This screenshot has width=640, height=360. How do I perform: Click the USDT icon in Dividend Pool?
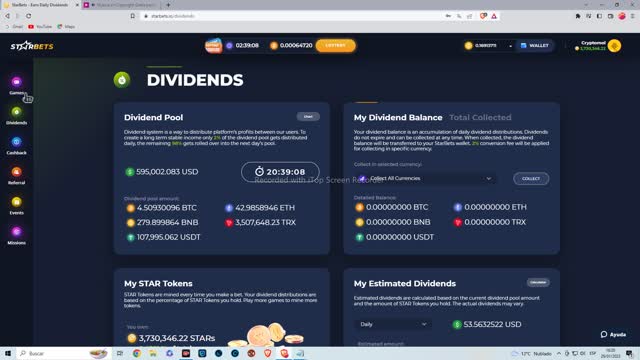click(x=131, y=238)
